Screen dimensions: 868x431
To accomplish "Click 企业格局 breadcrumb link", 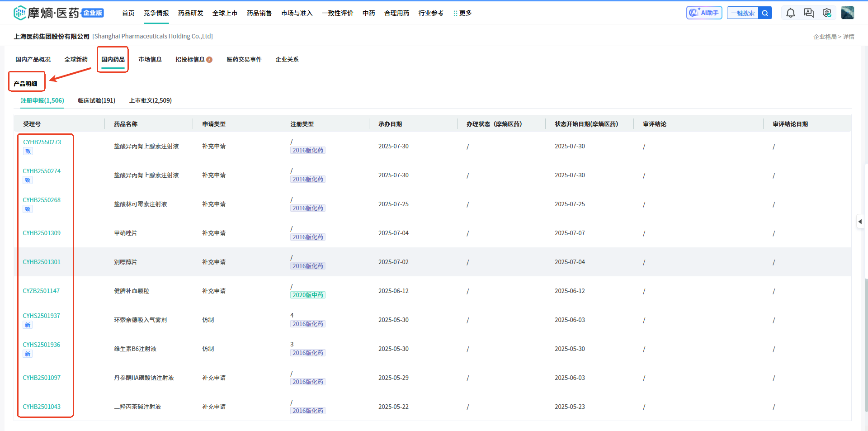I will pyautogui.click(x=825, y=37).
